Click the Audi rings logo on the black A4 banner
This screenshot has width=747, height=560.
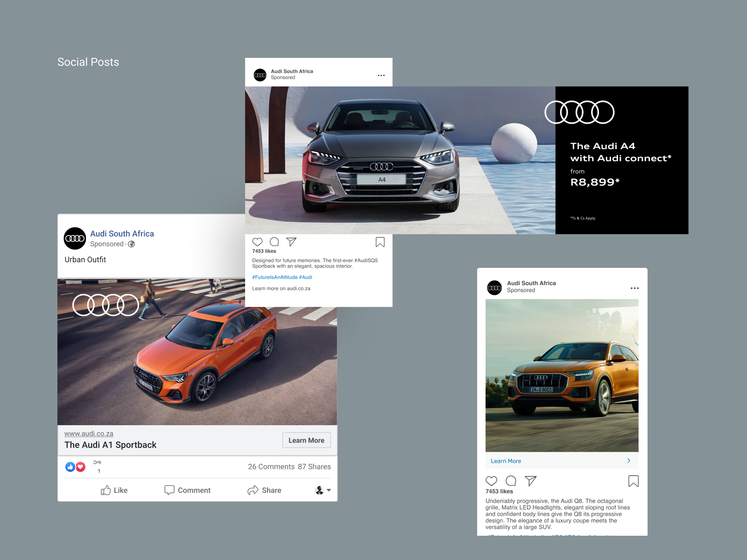point(579,112)
